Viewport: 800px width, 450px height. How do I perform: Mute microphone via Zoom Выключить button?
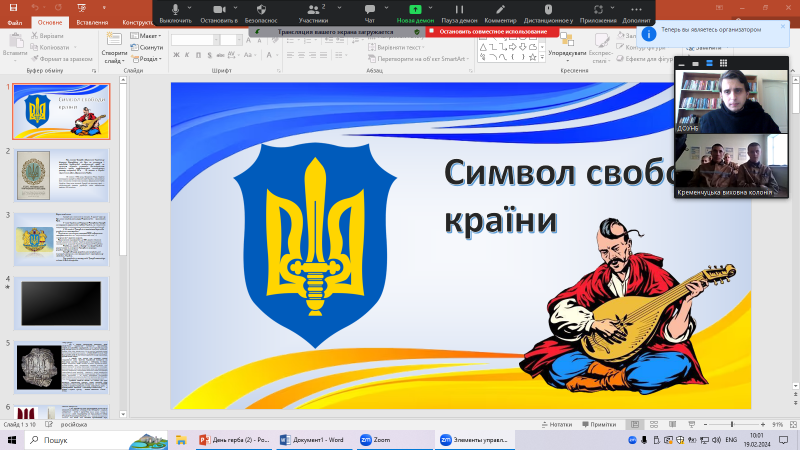click(176, 13)
